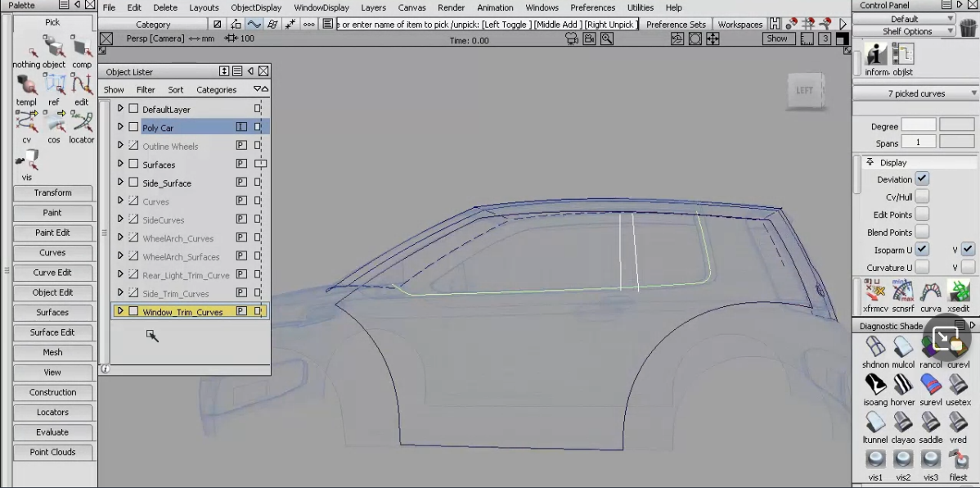The height and width of the screenshot is (488, 980).
Task: Expand the DefaultLayer tree row
Action: pyautogui.click(x=120, y=108)
